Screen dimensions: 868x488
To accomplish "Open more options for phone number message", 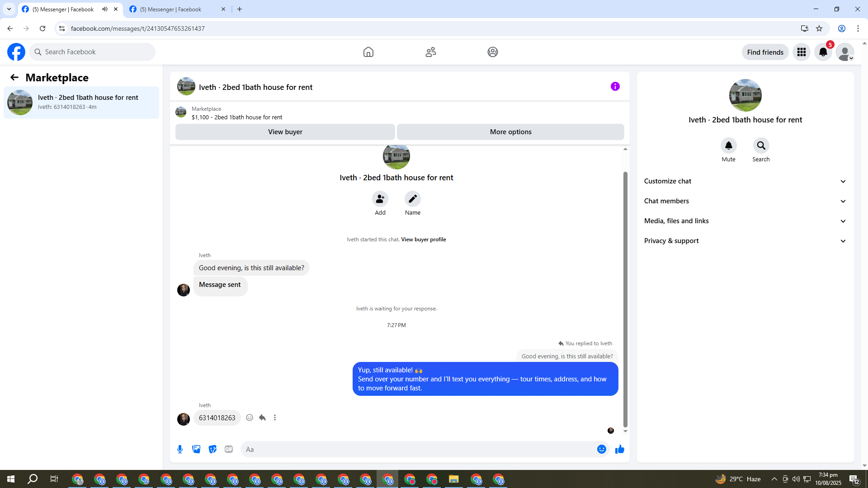I will (275, 418).
